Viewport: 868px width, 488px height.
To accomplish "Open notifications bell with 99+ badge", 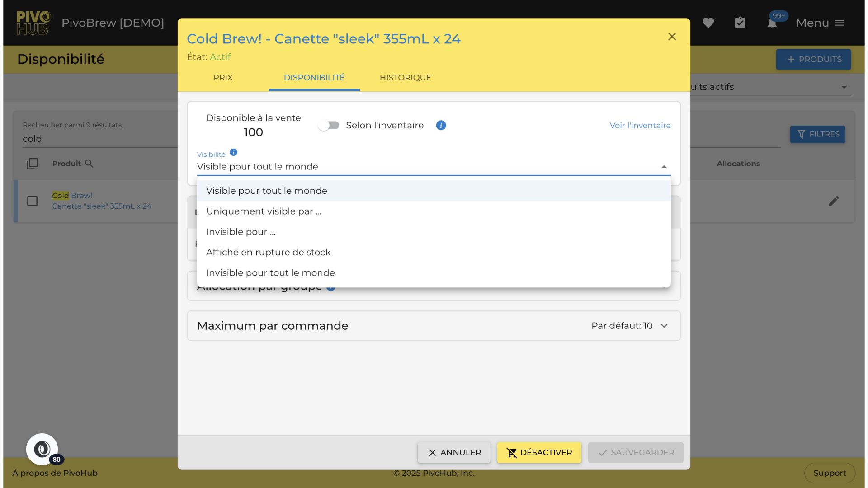I will tap(772, 23).
